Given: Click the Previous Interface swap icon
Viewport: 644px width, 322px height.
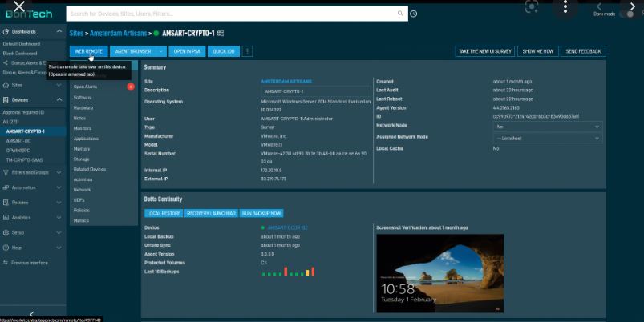Looking at the screenshot, I should (6, 263).
